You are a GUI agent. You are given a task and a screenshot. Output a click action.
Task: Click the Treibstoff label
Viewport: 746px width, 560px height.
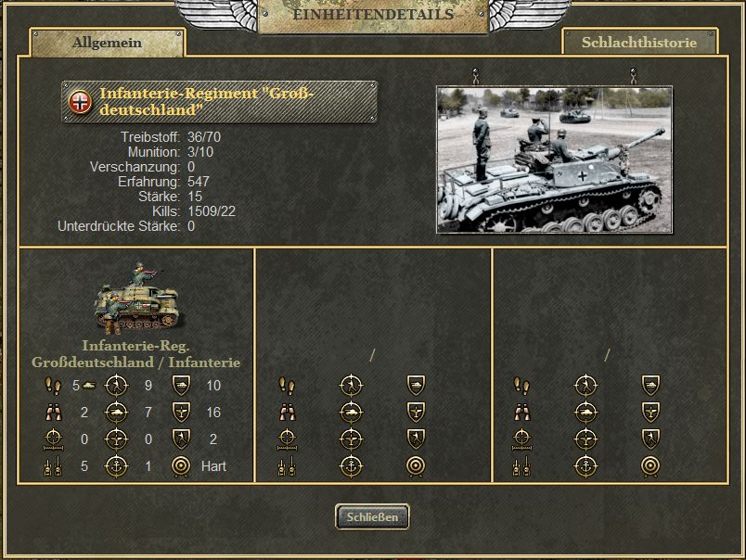(x=150, y=137)
